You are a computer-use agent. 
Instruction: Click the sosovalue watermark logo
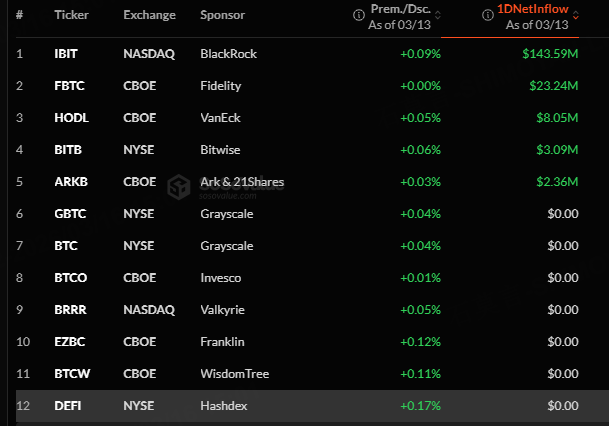tap(179, 187)
